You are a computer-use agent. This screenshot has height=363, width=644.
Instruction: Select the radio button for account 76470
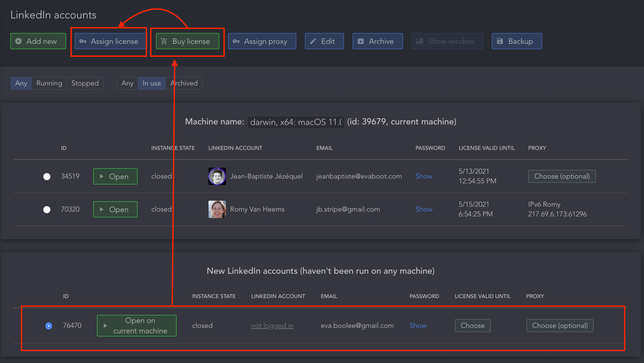pos(48,326)
